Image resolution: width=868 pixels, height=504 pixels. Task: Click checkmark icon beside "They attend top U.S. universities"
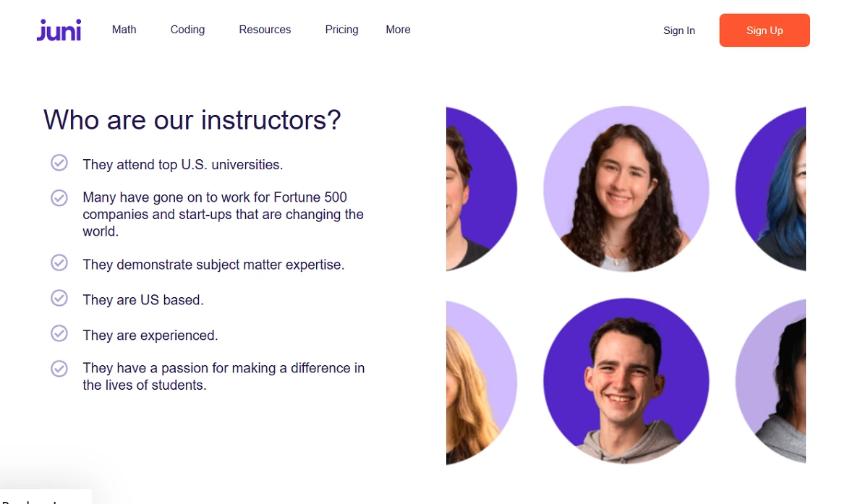coord(59,163)
